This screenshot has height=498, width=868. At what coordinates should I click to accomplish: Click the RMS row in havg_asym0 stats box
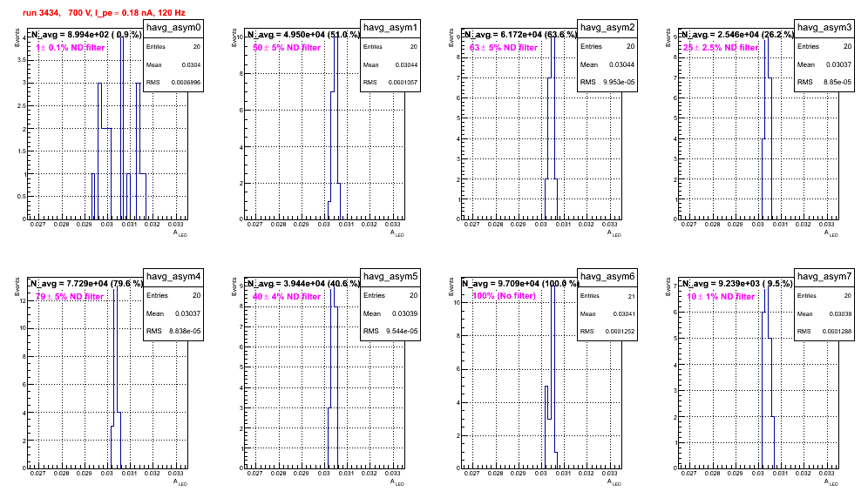pos(173,83)
